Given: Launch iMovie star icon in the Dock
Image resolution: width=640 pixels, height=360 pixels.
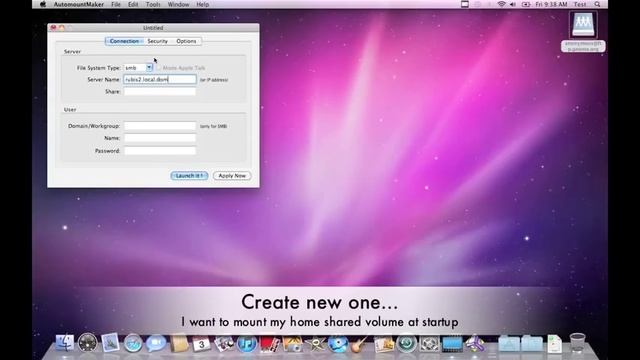Looking at the screenshot, I should pos(315,344).
